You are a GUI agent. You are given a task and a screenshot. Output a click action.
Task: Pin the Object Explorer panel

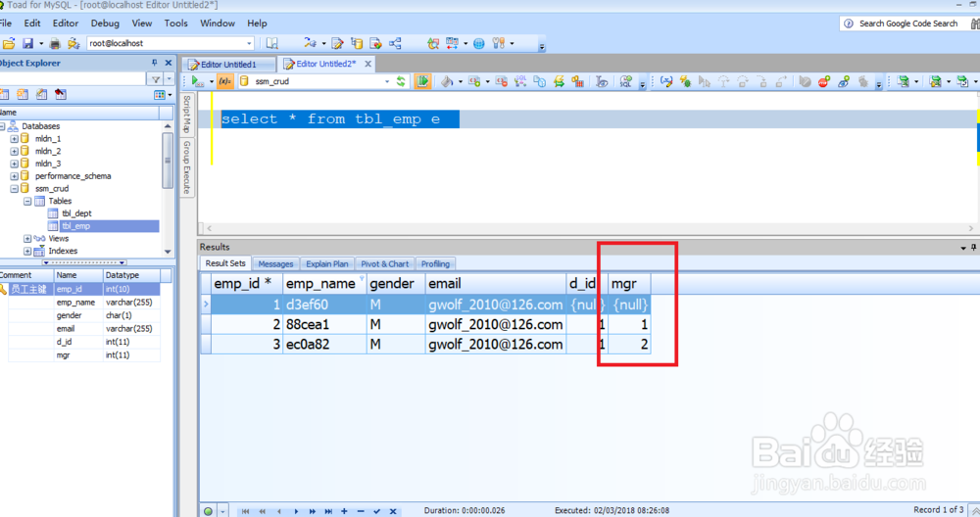pyautogui.click(x=155, y=63)
